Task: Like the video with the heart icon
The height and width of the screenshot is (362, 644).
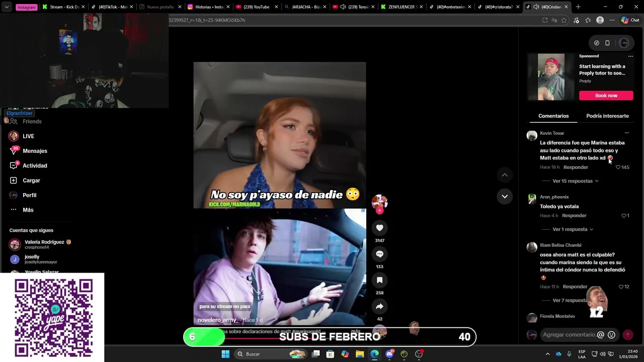Action: 379,228
